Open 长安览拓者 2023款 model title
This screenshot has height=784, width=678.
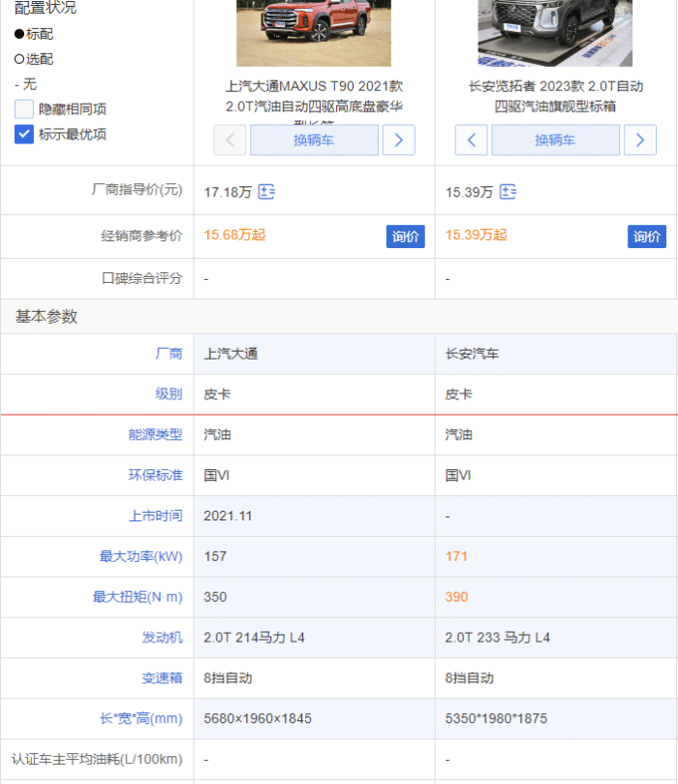[556, 97]
